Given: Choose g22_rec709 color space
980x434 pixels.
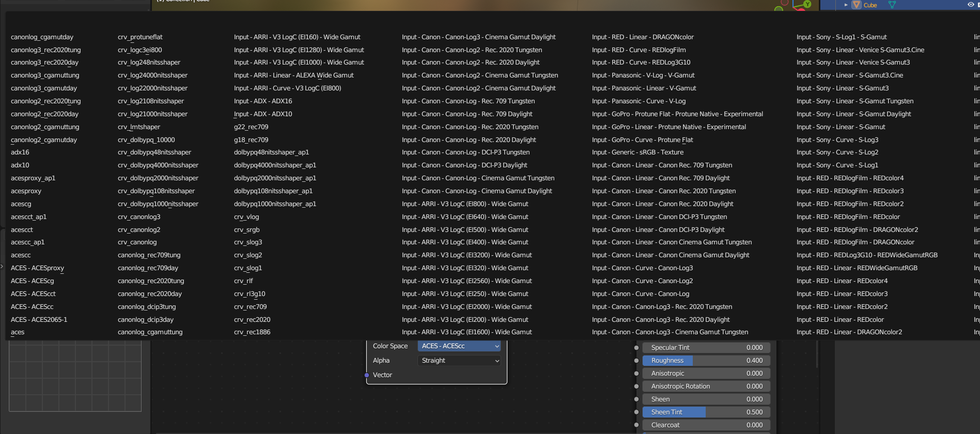Looking at the screenshot, I should click(x=251, y=127).
